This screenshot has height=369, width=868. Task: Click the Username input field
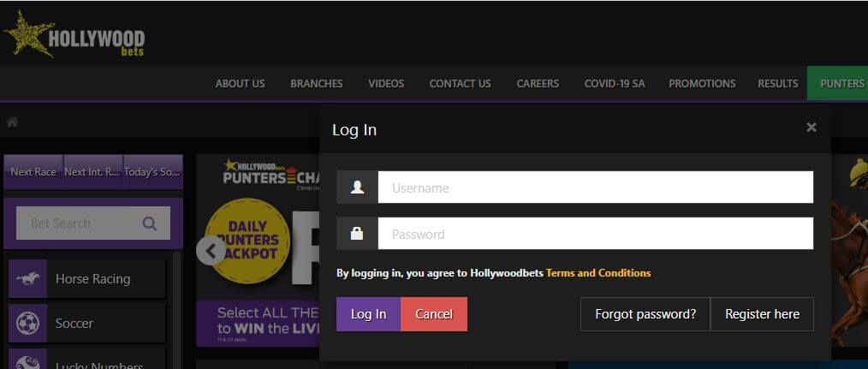click(596, 187)
